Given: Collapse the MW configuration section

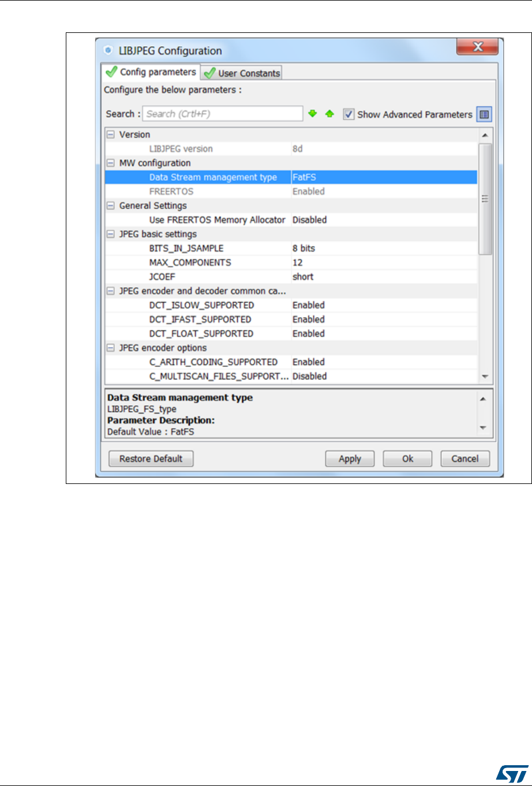Looking at the screenshot, I should (x=110, y=163).
